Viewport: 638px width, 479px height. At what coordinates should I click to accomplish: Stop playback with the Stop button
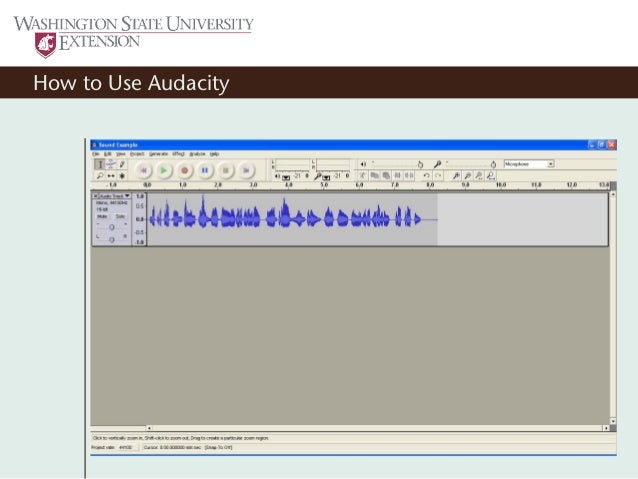pyautogui.click(x=225, y=171)
